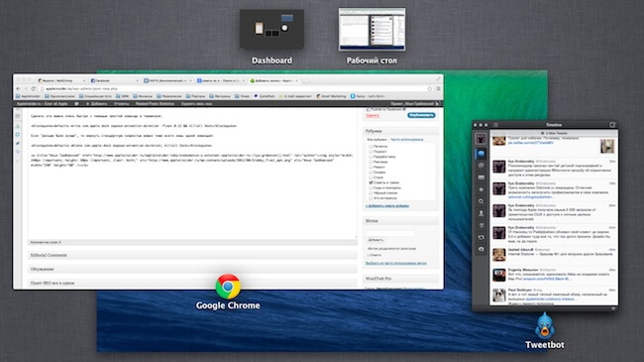Collapse the Метки panel header
This screenshot has height=362, width=644.
point(401,221)
